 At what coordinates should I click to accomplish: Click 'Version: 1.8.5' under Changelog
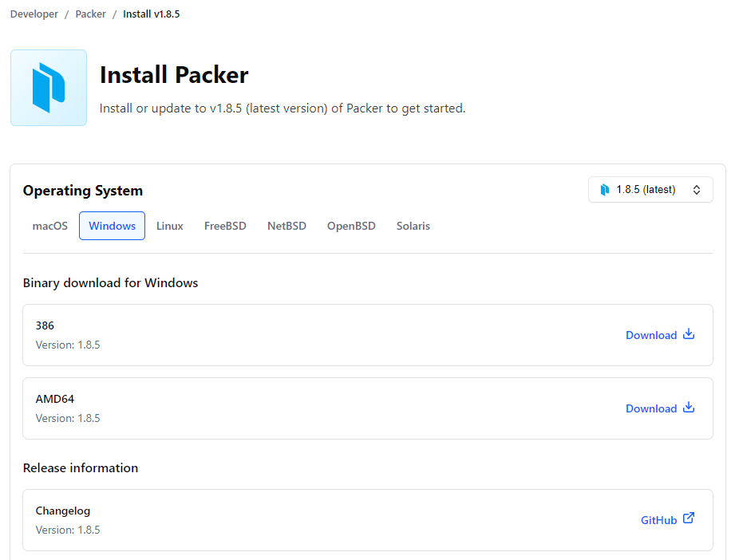tap(68, 530)
